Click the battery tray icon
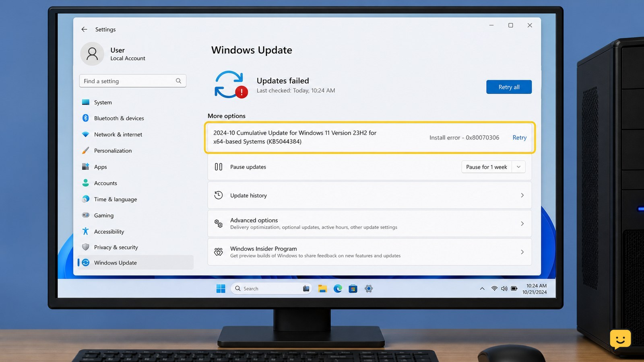The image size is (644, 362). tap(514, 288)
